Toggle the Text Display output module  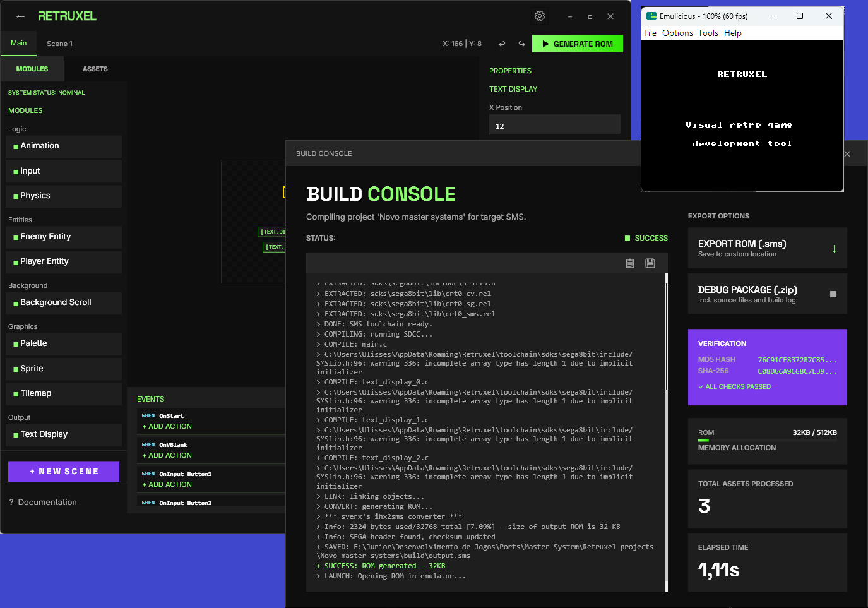(x=63, y=434)
